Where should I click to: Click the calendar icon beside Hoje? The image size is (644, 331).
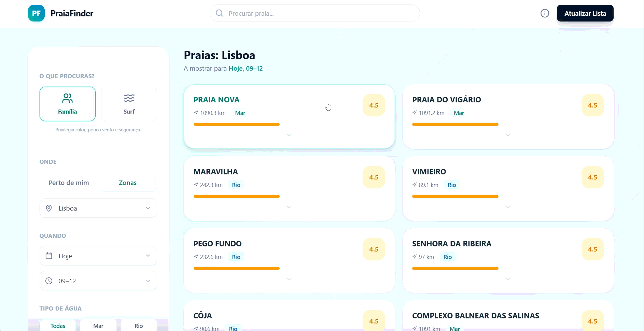[49, 256]
